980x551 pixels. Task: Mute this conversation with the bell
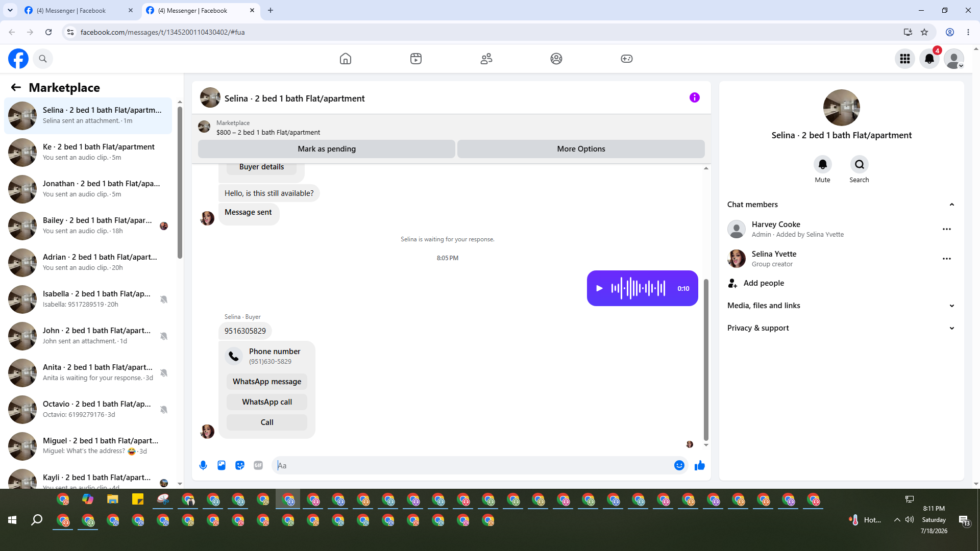click(823, 164)
